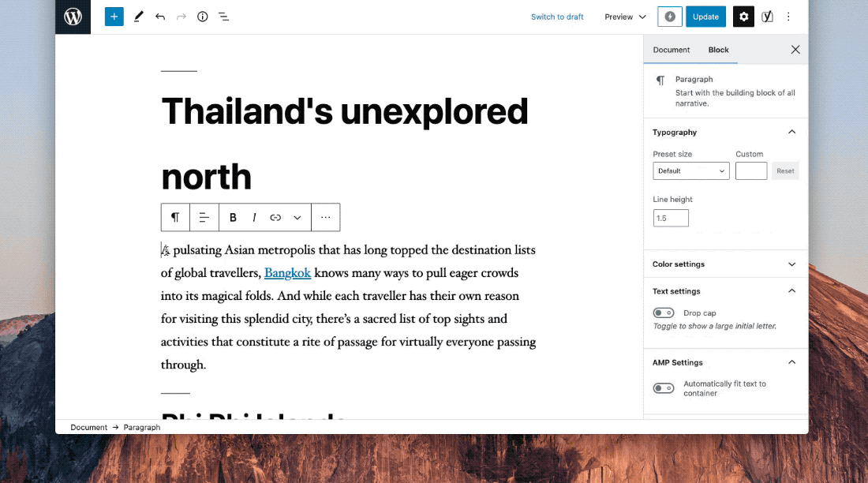
Task: Switch to the Document tab
Action: 672,50
